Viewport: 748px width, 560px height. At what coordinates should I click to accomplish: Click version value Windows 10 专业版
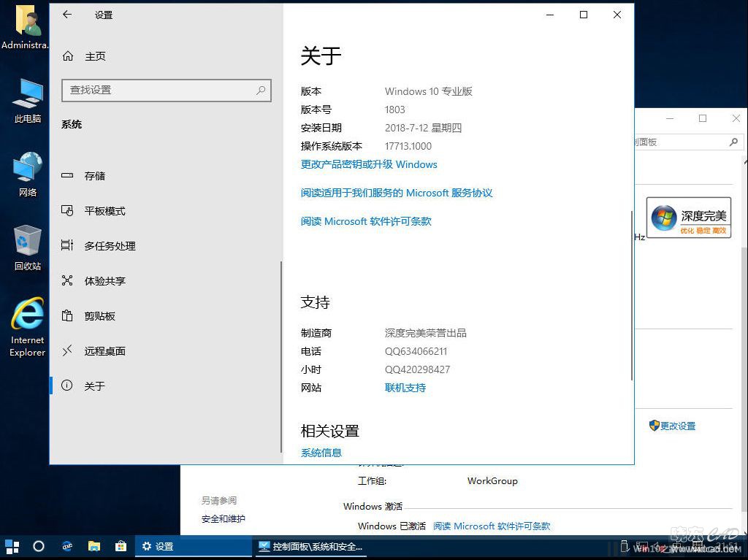pyautogui.click(x=428, y=91)
